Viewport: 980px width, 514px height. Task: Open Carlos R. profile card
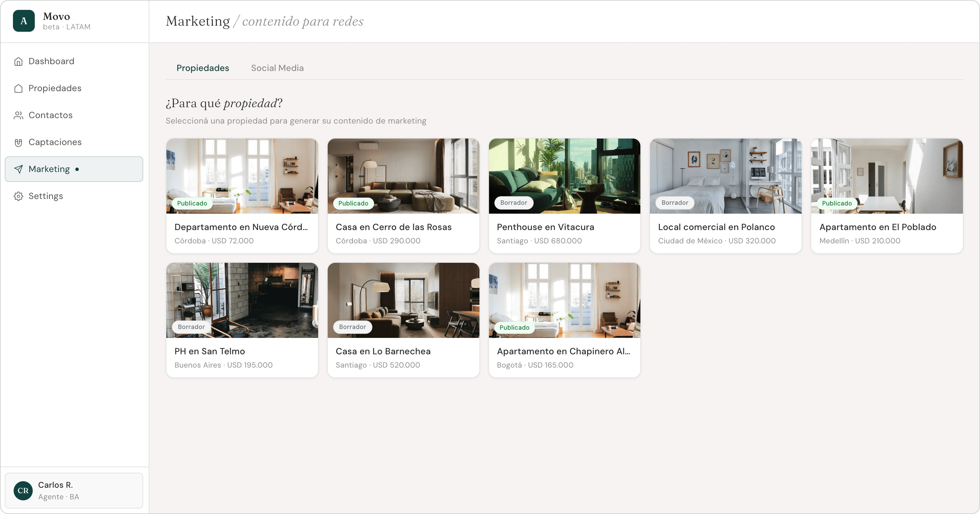pyautogui.click(x=74, y=490)
